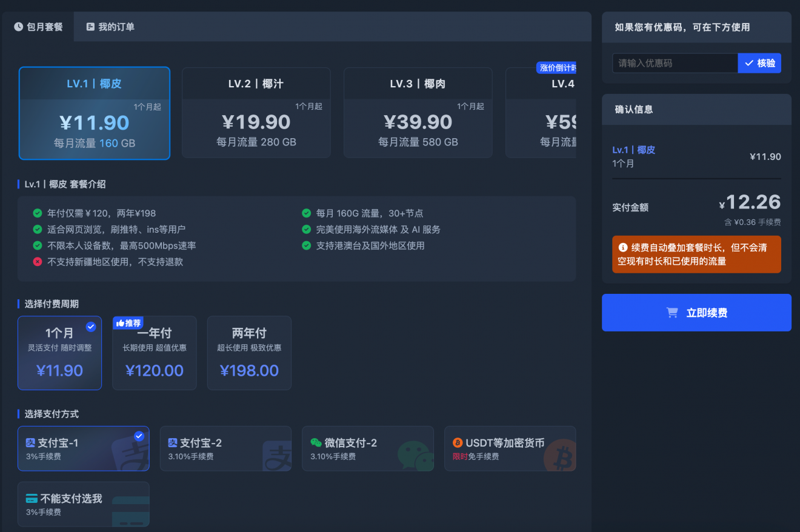Click the shopping cart icon on 立即续费 button
Viewport: 800px width, 532px height.
[672, 312]
